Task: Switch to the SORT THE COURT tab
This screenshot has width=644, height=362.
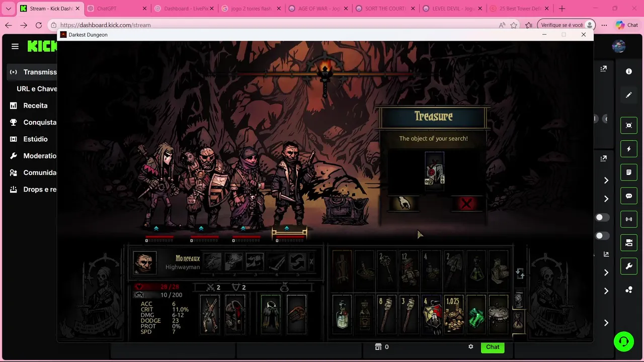Action: [386, 9]
